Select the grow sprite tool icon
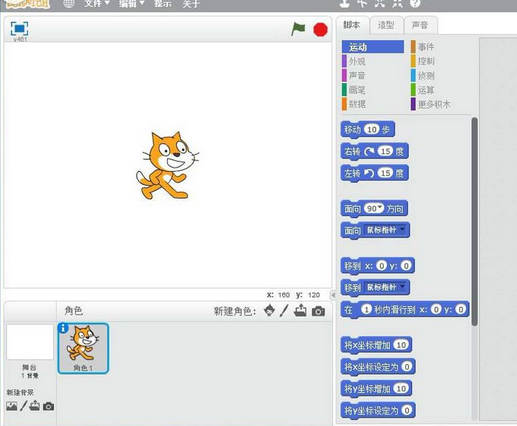This screenshot has height=426, width=517. tap(380, 3)
